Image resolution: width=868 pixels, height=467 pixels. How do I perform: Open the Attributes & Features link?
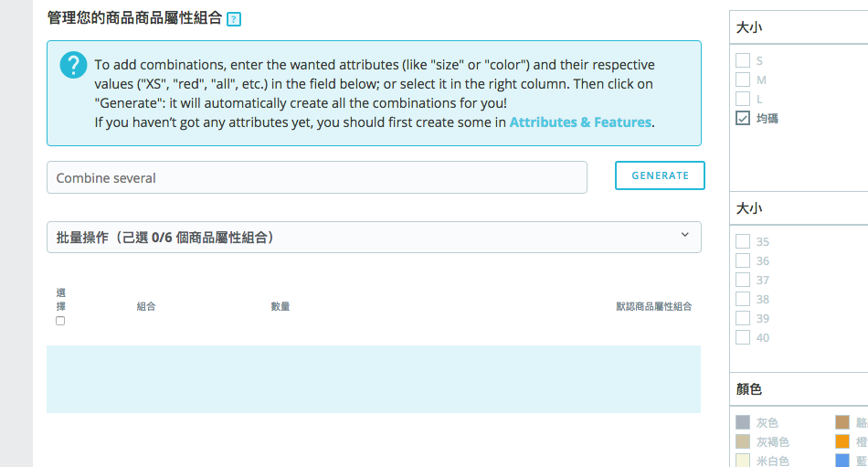point(580,122)
